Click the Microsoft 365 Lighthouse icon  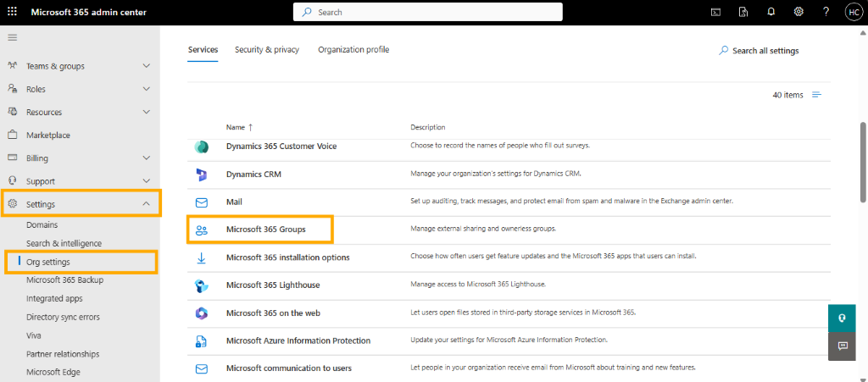point(202,285)
